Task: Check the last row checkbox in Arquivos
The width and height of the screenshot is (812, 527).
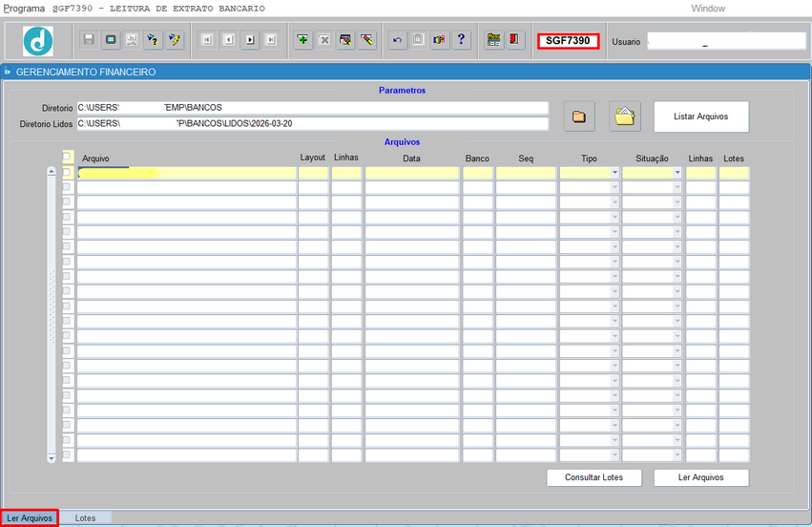Action: click(x=66, y=455)
